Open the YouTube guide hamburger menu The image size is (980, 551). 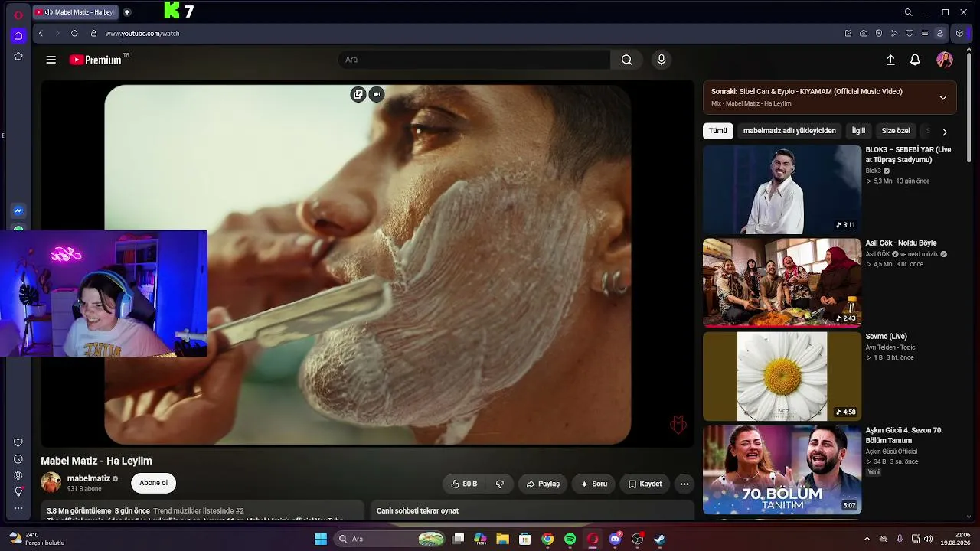coord(51,60)
